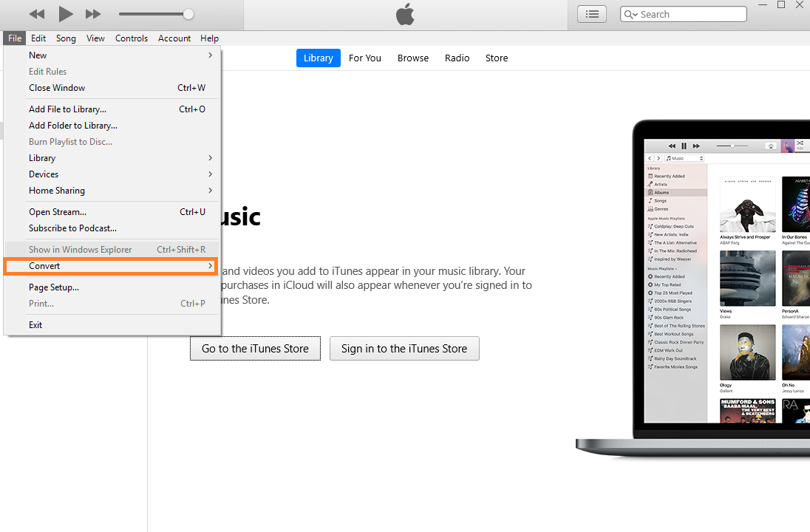This screenshot has height=532, width=810.
Task: Expand the New submenu
Action: [112, 55]
